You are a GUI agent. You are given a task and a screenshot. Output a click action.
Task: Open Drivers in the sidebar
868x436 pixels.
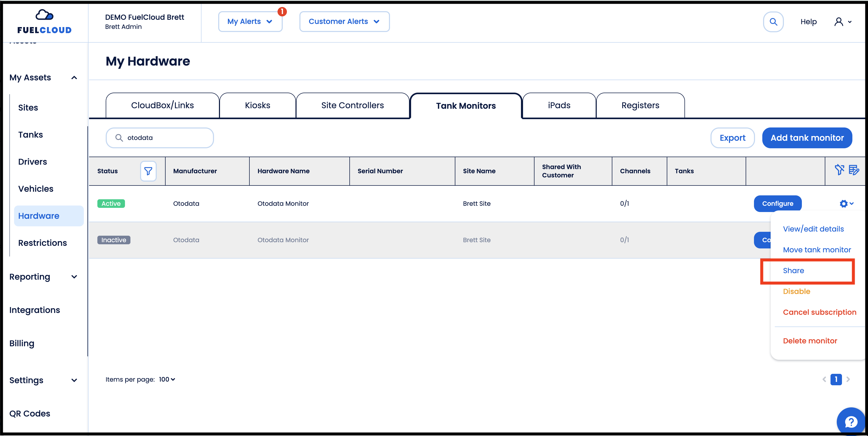point(32,162)
